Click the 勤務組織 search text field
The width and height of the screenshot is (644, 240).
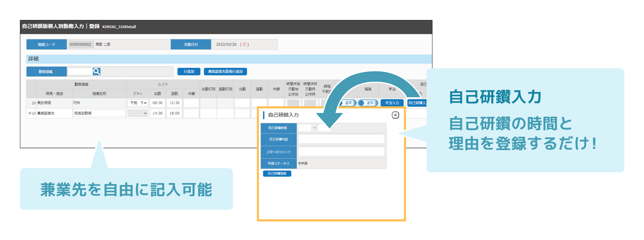tap(80, 71)
